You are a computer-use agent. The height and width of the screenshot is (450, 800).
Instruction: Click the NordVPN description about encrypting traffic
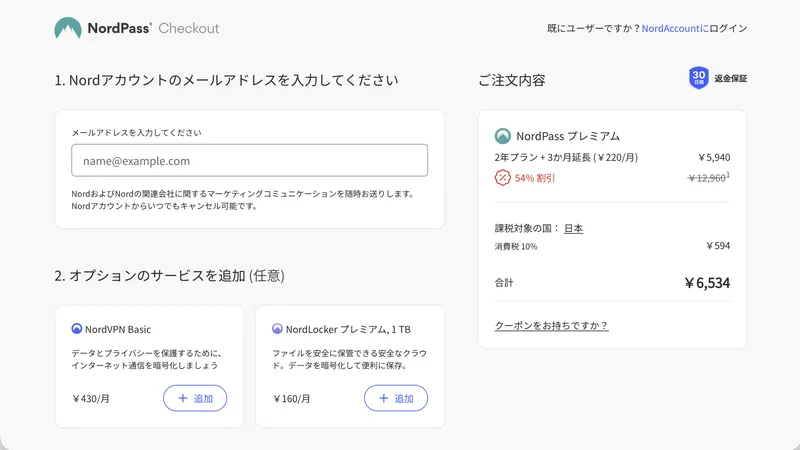[146, 359]
